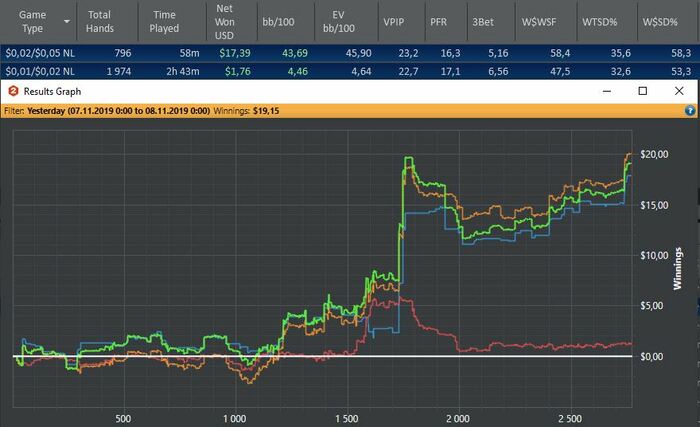Click the $15,00 y-axis label
Viewport: 700px width, 427px height.
(654, 205)
